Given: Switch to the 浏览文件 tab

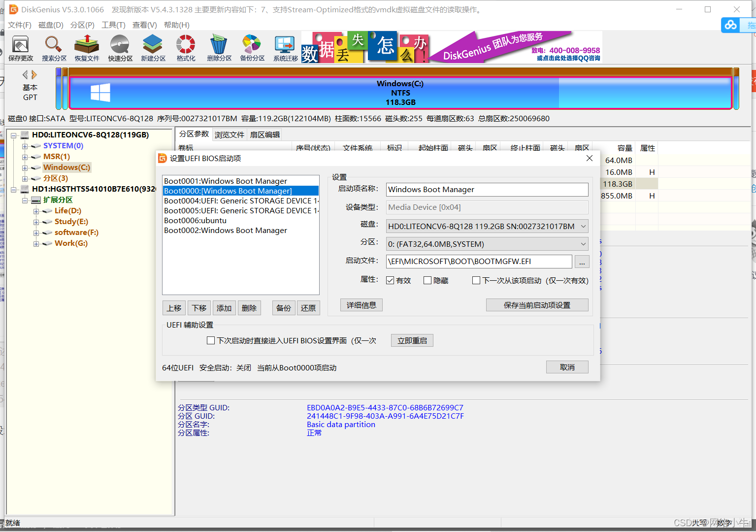Looking at the screenshot, I should (230, 134).
